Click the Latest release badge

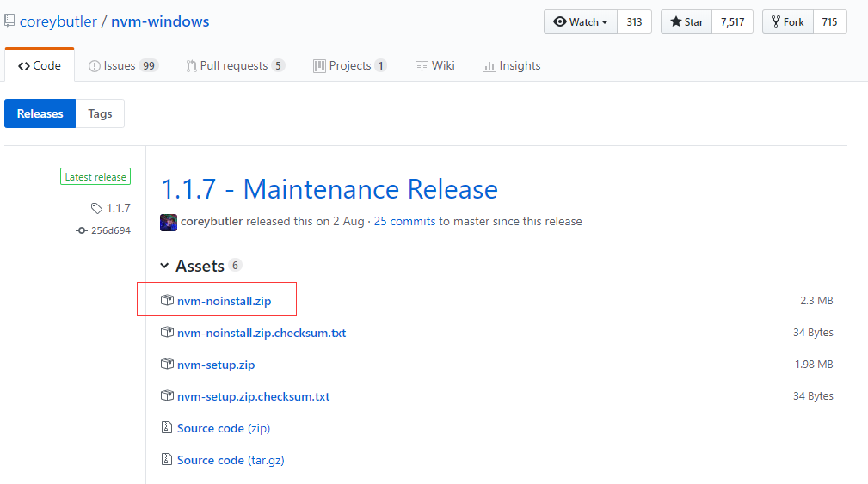95,176
